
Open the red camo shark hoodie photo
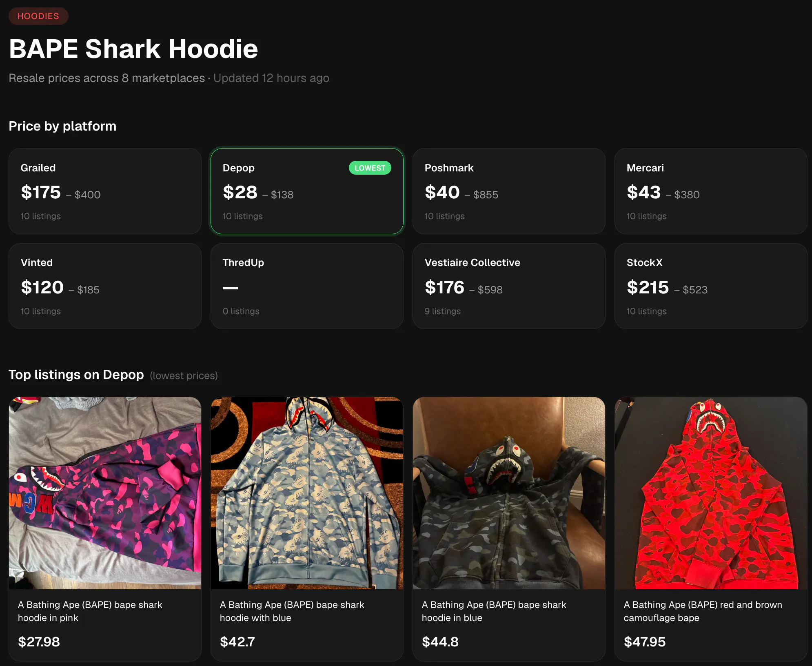click(711, 493)
